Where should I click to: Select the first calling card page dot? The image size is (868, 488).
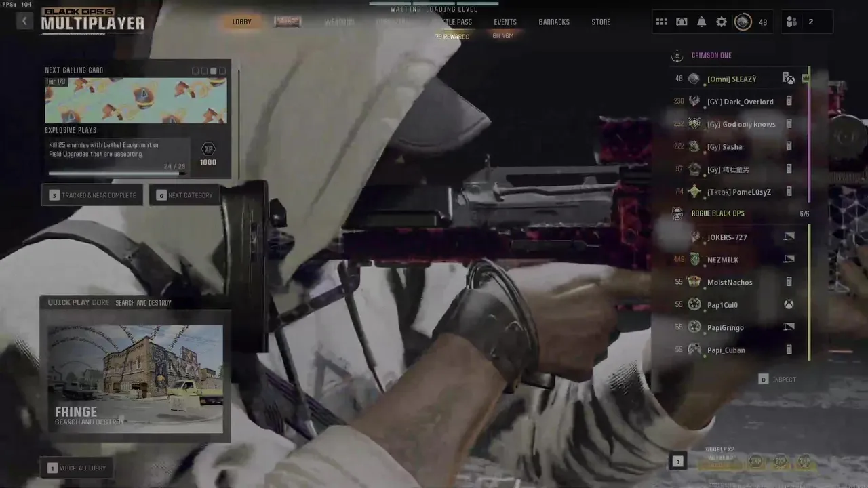pyautogui.click(x=195, y=70)
